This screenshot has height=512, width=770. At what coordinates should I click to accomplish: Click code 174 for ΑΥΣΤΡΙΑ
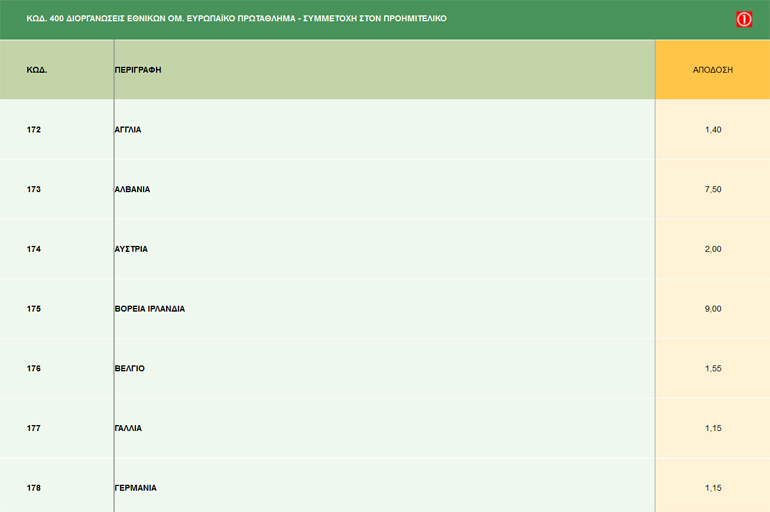pyautogui.click(x=34, y=249)
